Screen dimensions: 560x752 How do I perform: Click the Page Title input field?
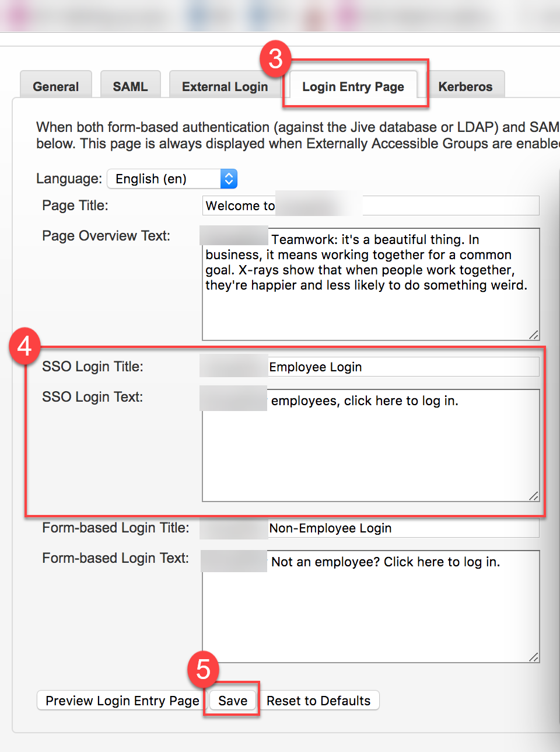pyautogui.click(x=370, y=206)
